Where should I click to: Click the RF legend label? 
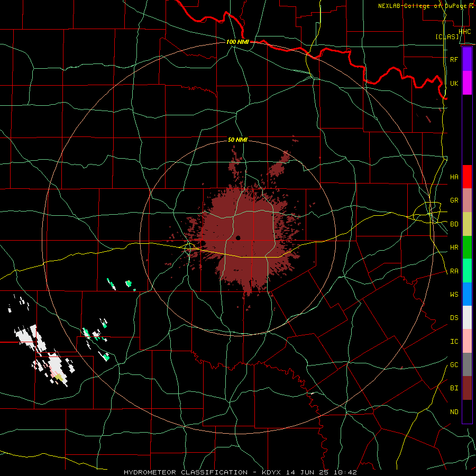click(454, 59)
